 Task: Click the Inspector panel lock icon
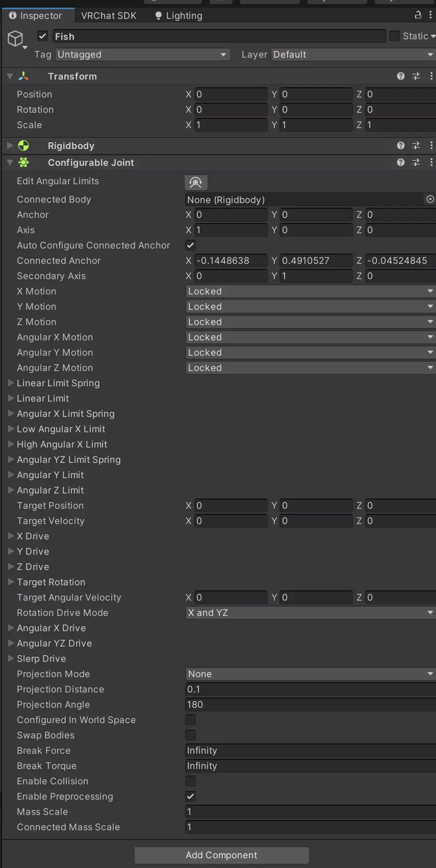[x=418, y=15]
